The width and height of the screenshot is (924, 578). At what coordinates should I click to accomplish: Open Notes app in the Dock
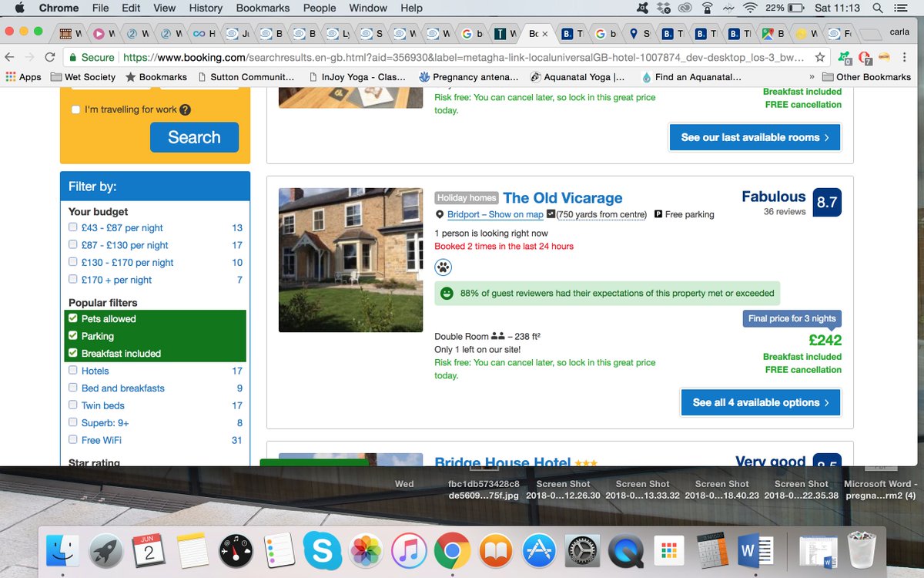[192, 552]
